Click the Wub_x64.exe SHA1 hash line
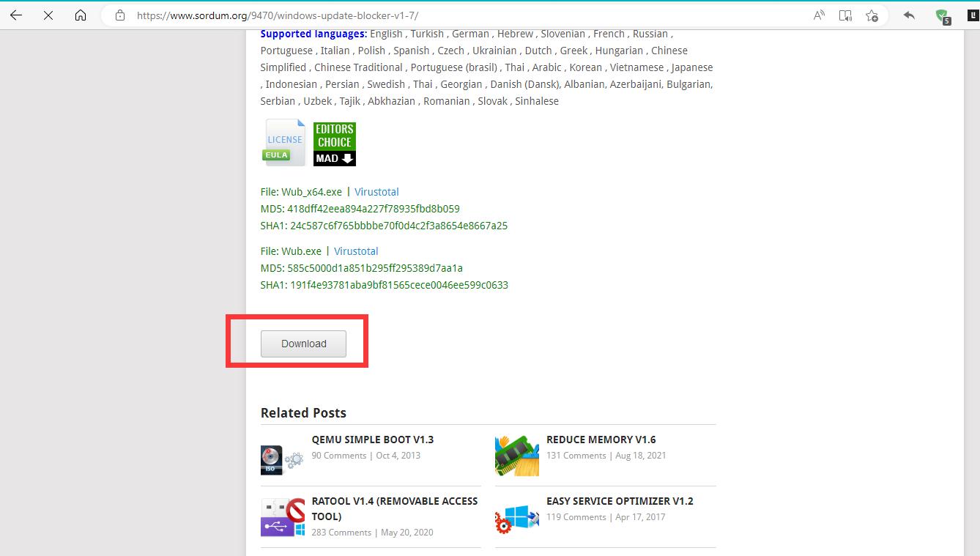Screen dimensions: 980x556 pos(384,226)
